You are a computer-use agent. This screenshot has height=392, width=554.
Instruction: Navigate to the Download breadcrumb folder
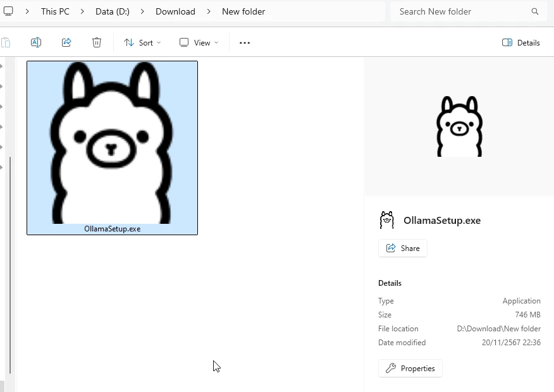tap(175, 11)
